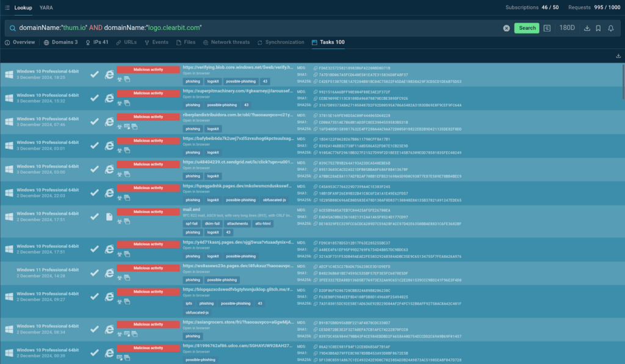
Task: Open the hamburger menu beside Lookup
Action: (6, 7)
